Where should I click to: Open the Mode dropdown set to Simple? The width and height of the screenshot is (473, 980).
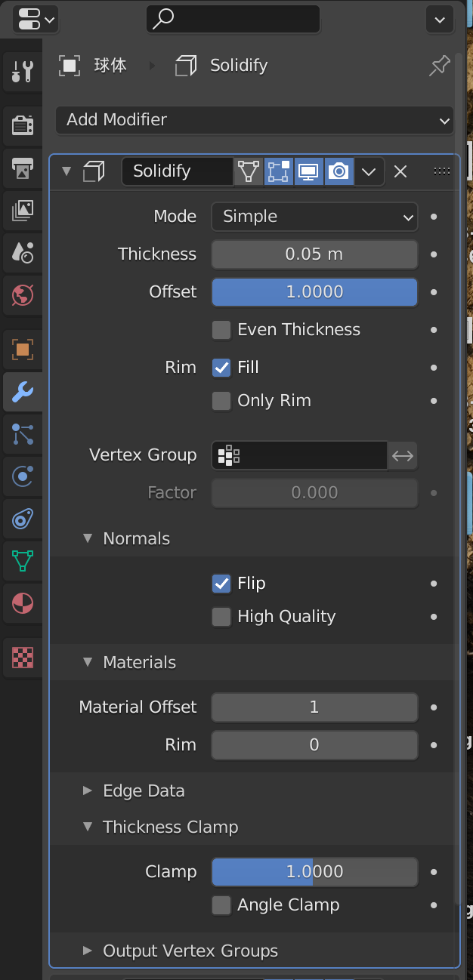click(x=314, y=217)
